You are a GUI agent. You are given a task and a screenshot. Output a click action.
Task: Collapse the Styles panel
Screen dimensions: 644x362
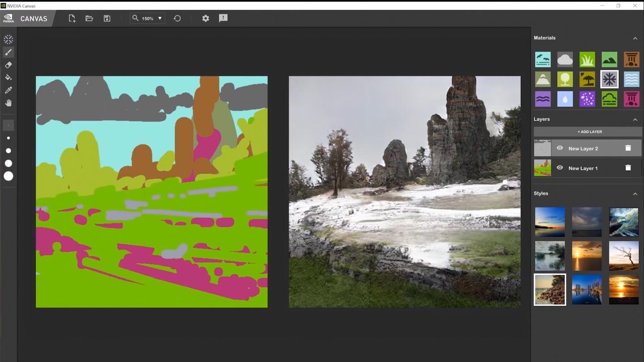coord(635,194)
